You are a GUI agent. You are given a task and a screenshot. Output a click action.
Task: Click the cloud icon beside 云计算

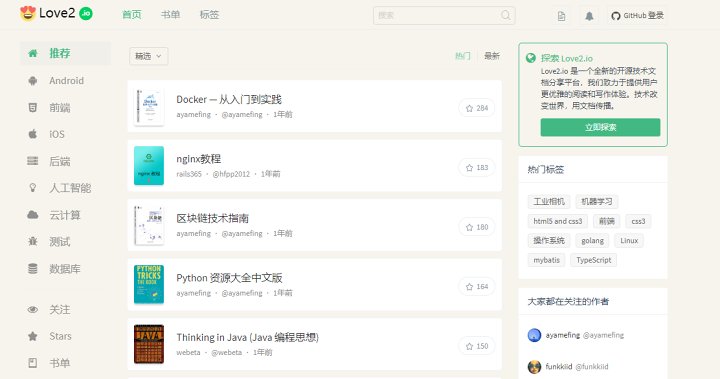(x=33, y=215)
